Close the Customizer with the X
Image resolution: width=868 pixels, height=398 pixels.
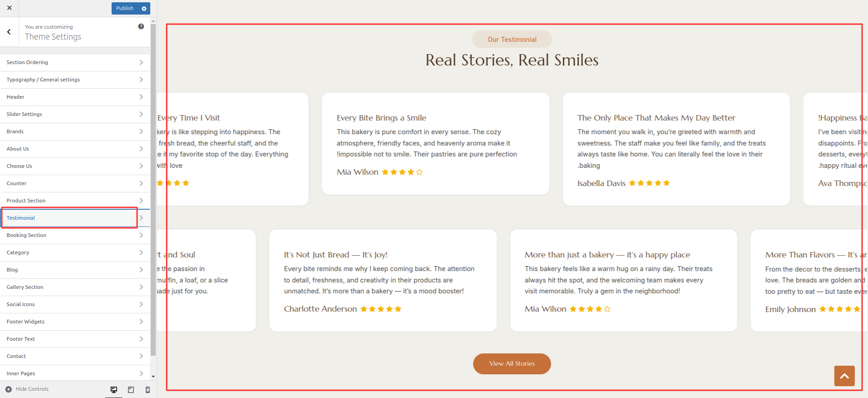[x=9, y=8]
